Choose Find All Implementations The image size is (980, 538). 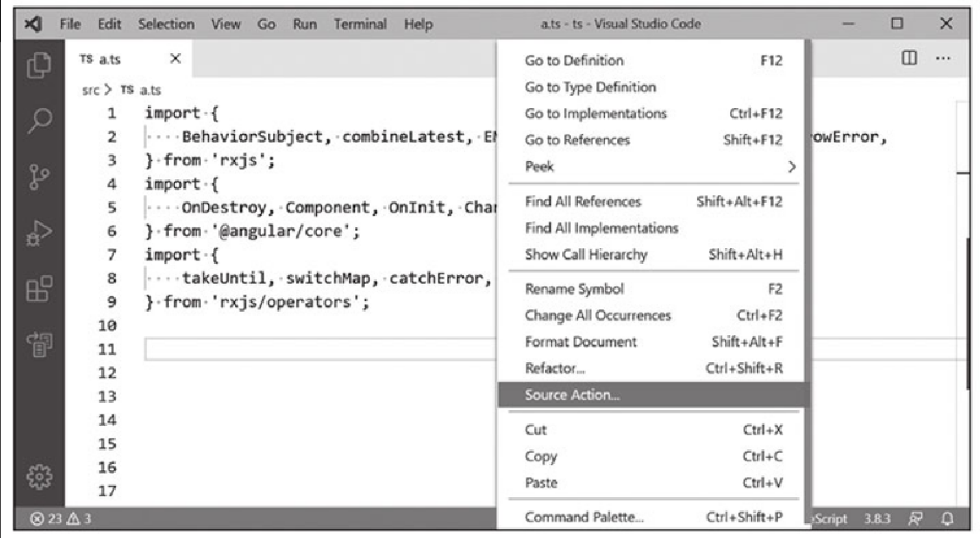tap(653, 228)
